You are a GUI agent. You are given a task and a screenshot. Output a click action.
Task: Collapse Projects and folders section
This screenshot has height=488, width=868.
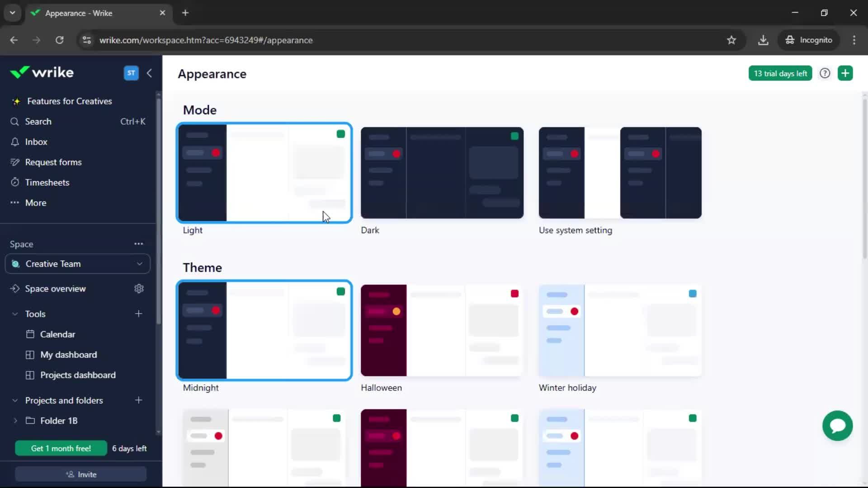pos(15,400)
